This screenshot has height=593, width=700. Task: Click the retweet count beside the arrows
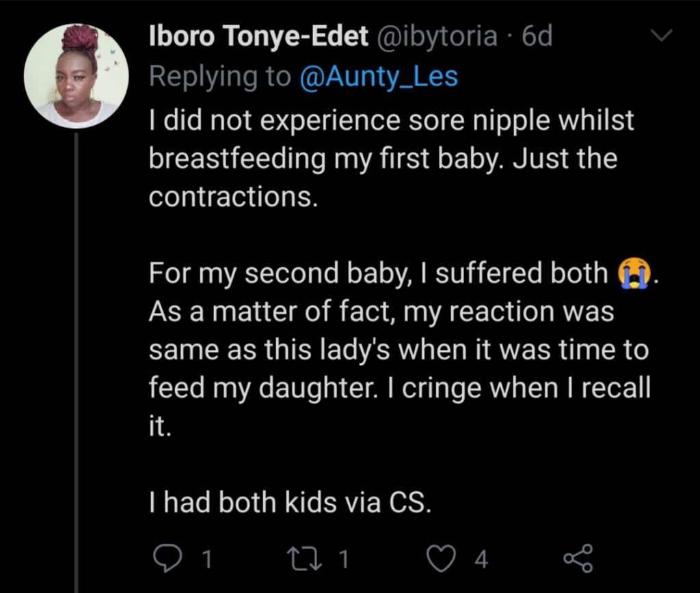[343, 560]
